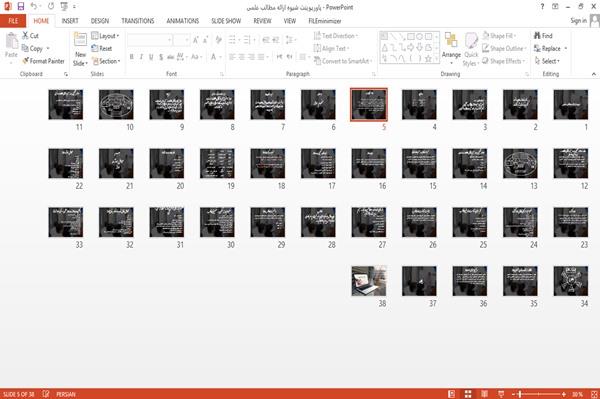Open Shape Fill dropdown
Screen dimensions: 600x399
pyautogui.click(x=499, y=36)
